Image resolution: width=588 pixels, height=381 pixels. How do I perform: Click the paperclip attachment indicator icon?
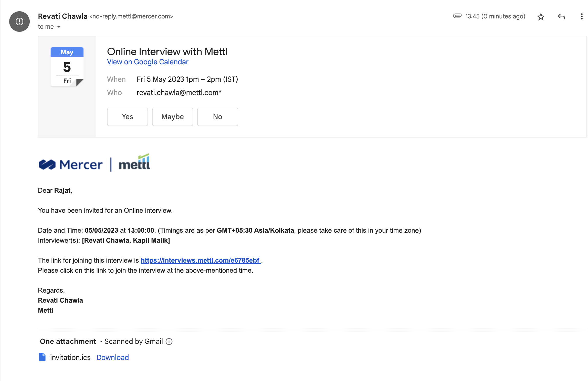457,16
